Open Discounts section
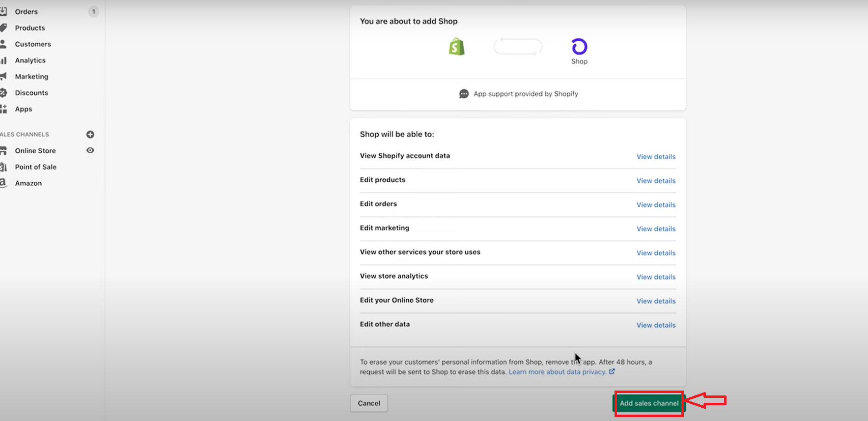The height and width of the screenshot is (421, 868). point(31,92)
